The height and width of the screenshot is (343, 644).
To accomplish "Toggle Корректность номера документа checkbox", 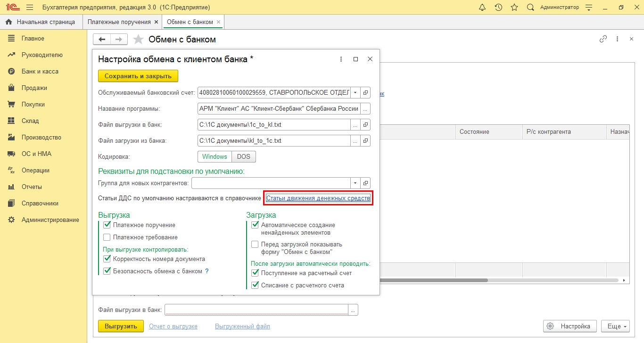I will pos(107,259).
